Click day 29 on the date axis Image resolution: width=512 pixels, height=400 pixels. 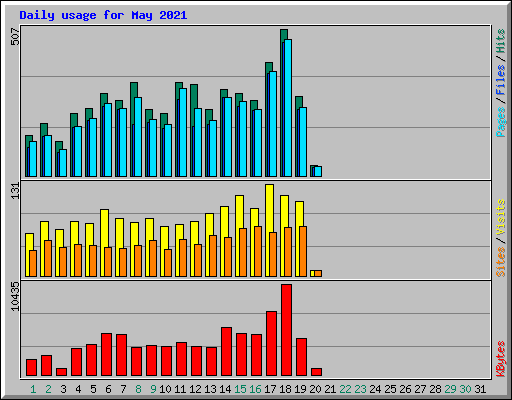(450, 389)
